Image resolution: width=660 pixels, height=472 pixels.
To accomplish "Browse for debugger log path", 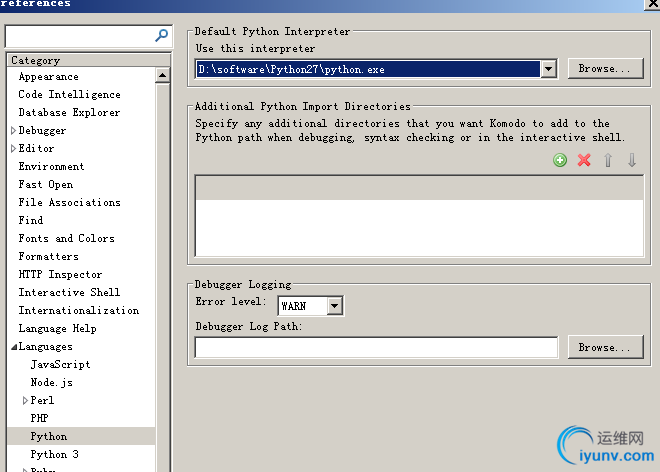I will click(x=606, y=347).
